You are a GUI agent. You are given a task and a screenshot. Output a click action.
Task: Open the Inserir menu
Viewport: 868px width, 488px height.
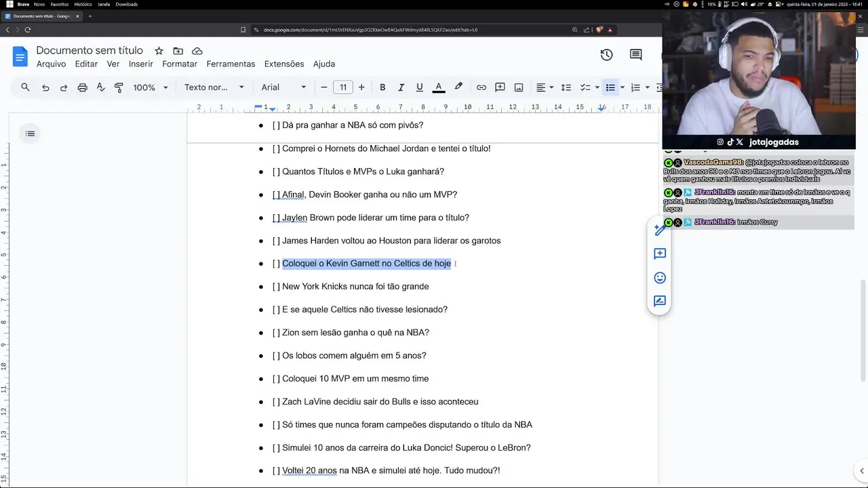141,64
